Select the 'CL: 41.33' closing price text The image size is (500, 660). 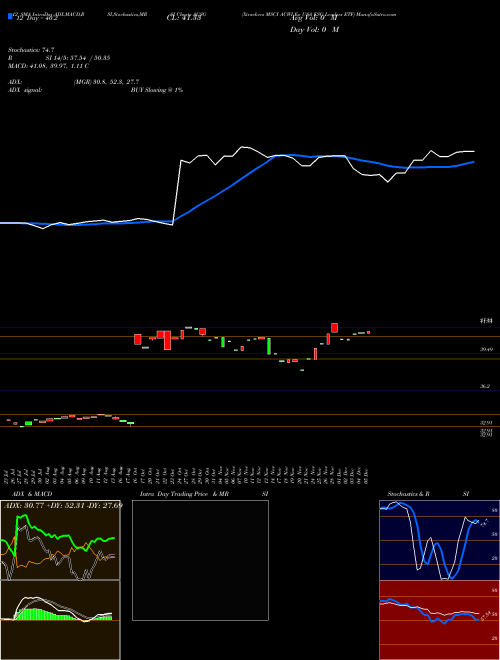(x=183, y=19)
